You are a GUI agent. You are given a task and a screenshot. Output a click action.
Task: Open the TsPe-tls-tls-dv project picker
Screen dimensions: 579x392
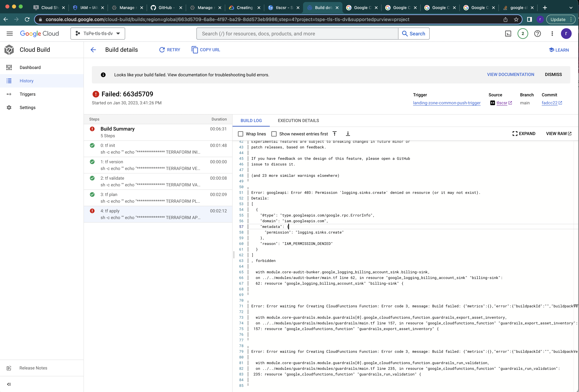[x=98, y=33]
